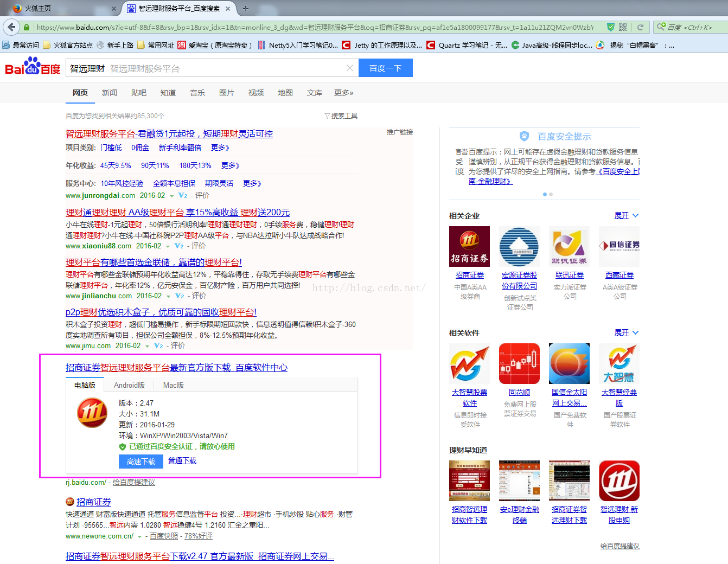Click the 给百度提建议 link beside rj.baidu.com
The image size is (728, 564).
pyautogui.click(x=134, y=482)
